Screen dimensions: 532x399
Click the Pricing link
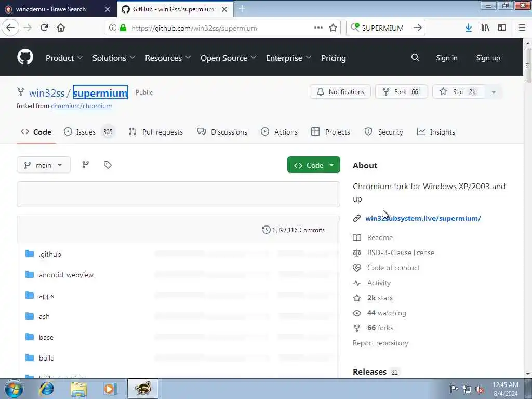click(x=333, y=58)
